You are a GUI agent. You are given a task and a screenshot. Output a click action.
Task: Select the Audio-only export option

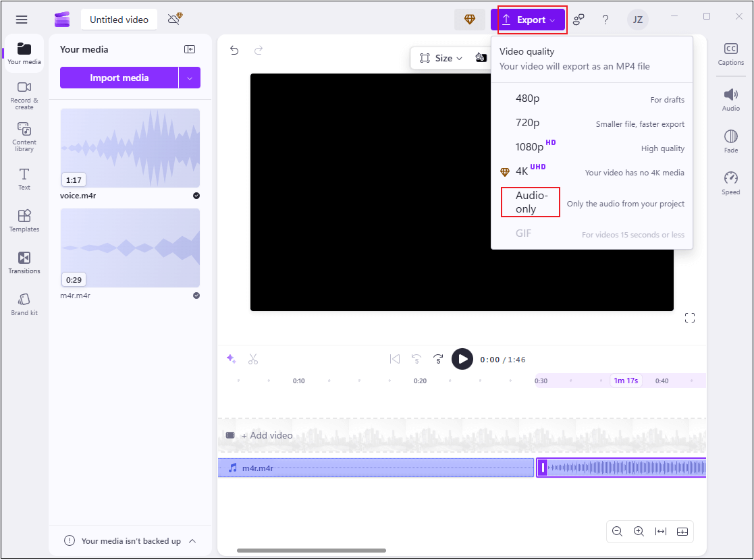pos(531,202)
